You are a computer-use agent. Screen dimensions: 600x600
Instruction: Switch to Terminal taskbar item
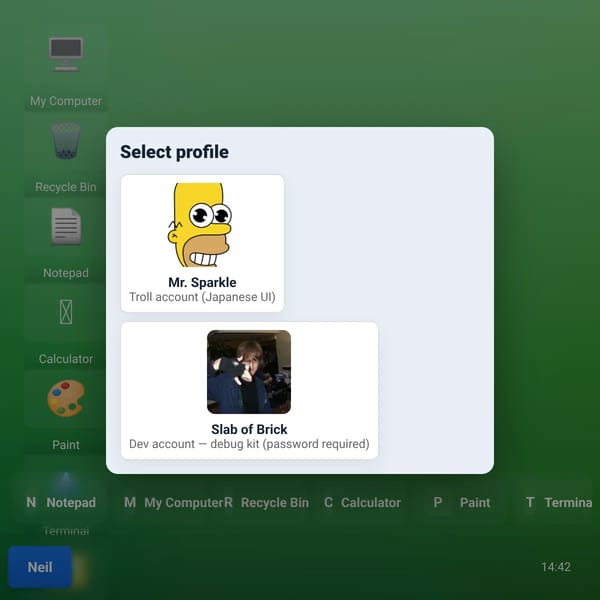pos(558,502)
